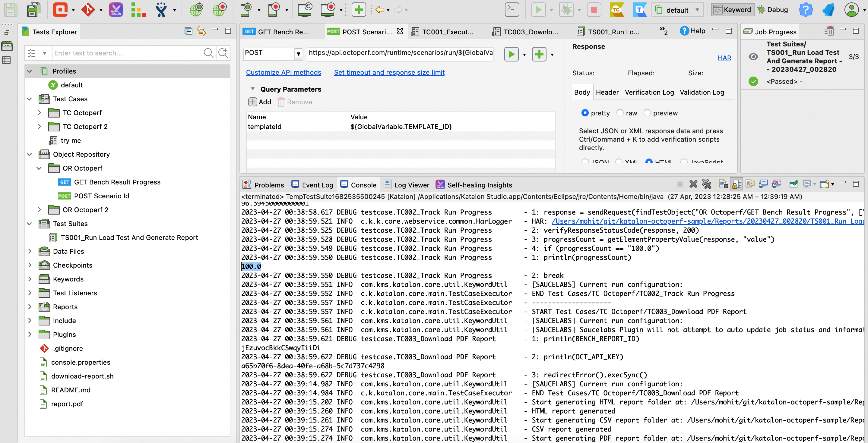Open the Verification Log response tab
Image resolution: width=868 pixels, height=443 pixels.
[649, 92]
